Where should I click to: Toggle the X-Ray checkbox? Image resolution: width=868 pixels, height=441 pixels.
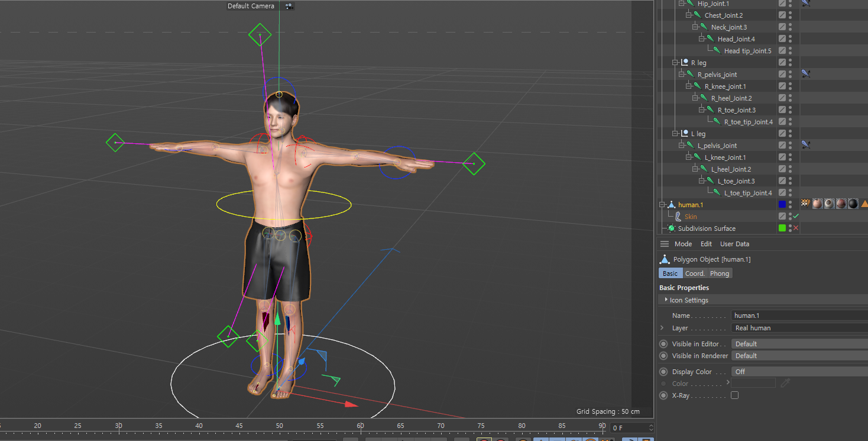click(735, 395)
